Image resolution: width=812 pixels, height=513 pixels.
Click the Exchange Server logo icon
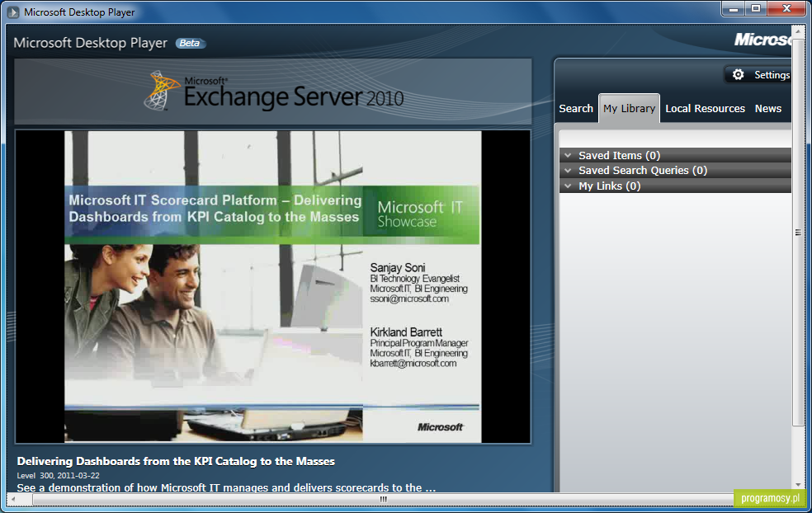pyautogui.click(x=161, y=91)
